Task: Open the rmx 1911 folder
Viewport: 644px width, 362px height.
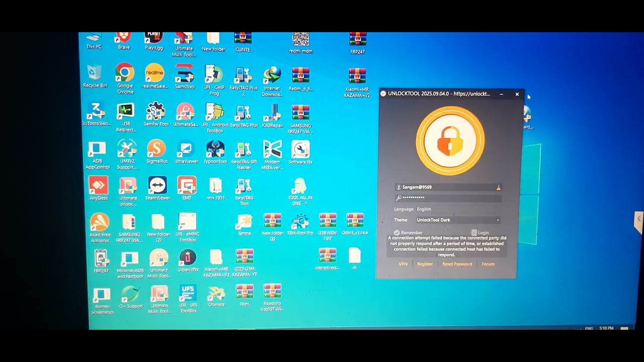Action: point(215,189)
